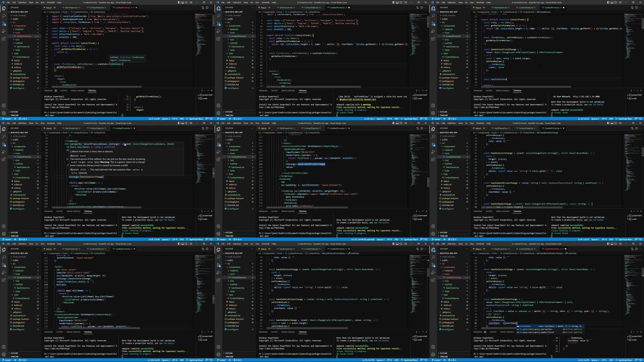Click master branch in FormValues tooltip window
The image size is (644, 362).
(x=6, y=118)
